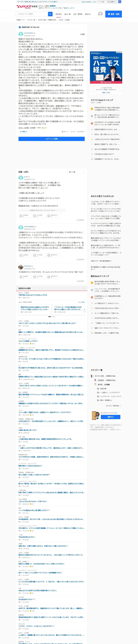Open 生き方と恋愛、人間関係の悩み in the breadcrumb
The width and height of the screenshot is (138, 644).
click(x=47, y=20)
